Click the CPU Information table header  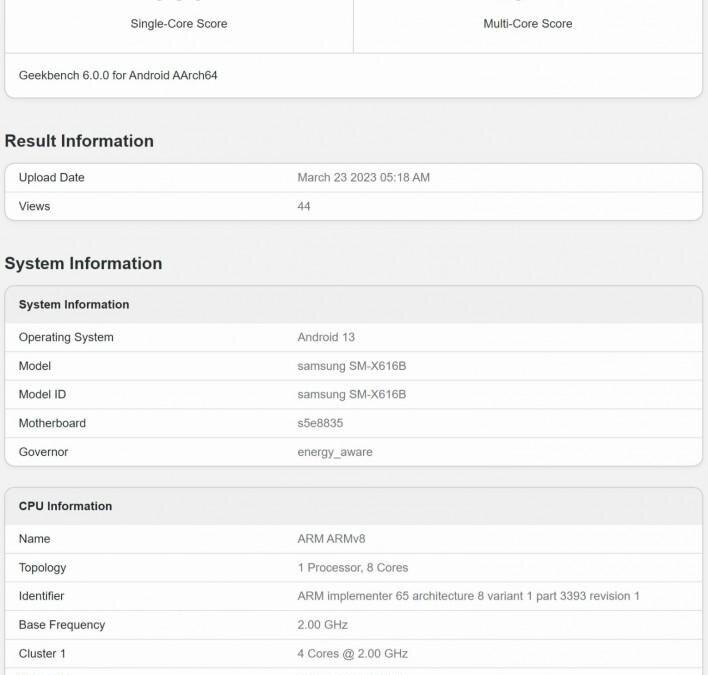click(65, 506)
